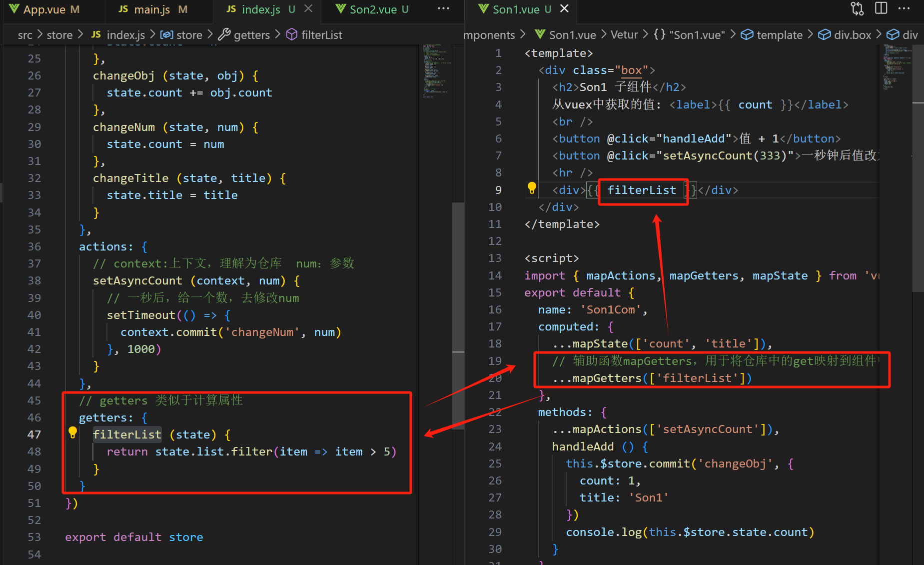Click the lightbulb on Son1.vue line 9
This screenshot has width=924, height=565.
tap(532, 188)
